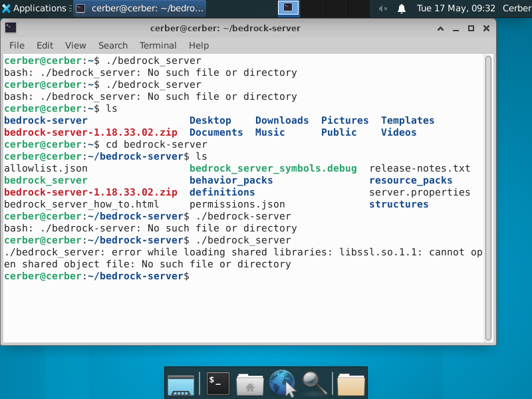Viewport: 532px width, 399px height.
Task: Click the terminal taskbar button for cerber@cerber
Action: (139, 9)
